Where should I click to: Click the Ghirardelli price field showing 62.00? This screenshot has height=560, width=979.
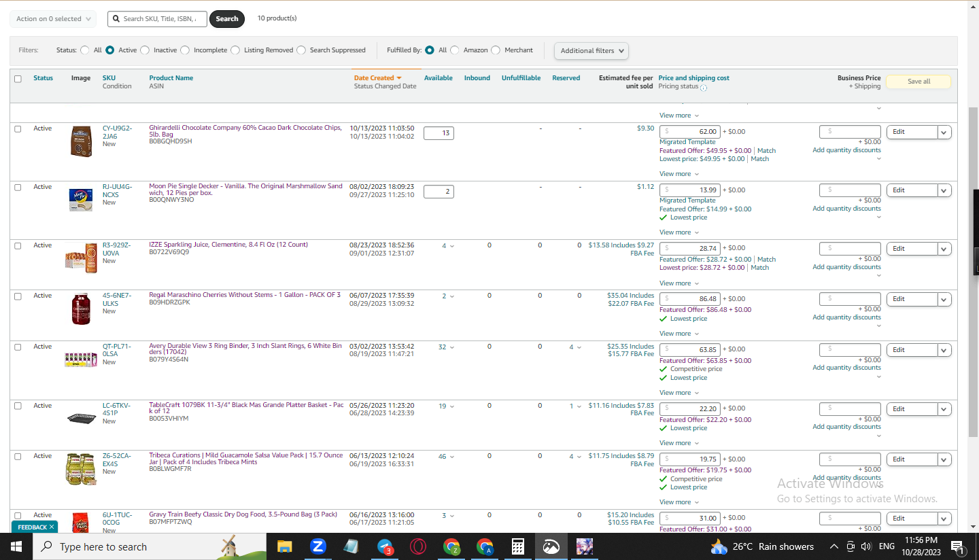(x=689, y=132)
